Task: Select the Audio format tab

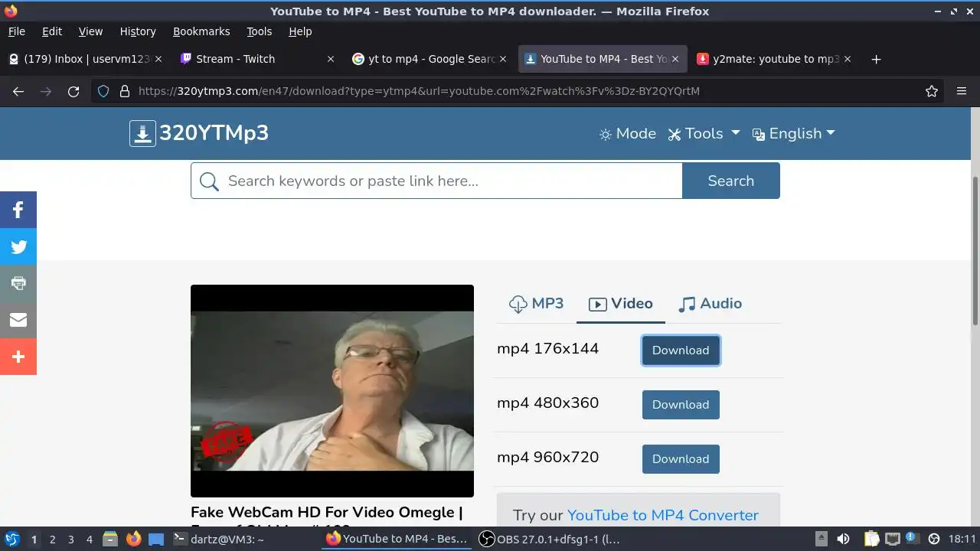Action: (710, 304)
